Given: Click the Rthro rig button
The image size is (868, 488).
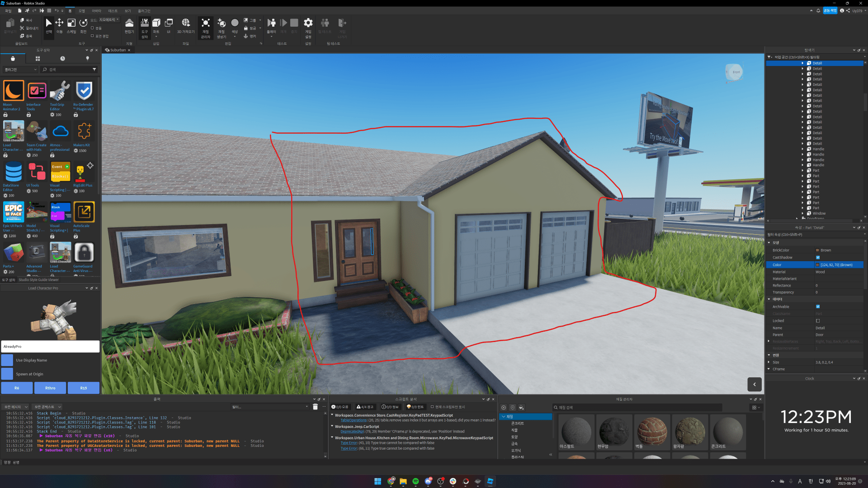Looking at the screenshot, I should click(x=50, y=388).
